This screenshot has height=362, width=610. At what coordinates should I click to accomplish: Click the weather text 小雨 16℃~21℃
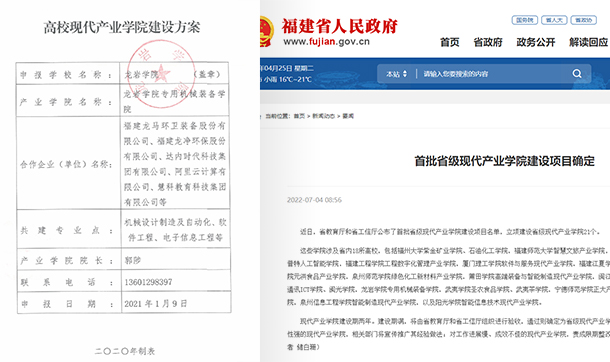coord(288,79)
